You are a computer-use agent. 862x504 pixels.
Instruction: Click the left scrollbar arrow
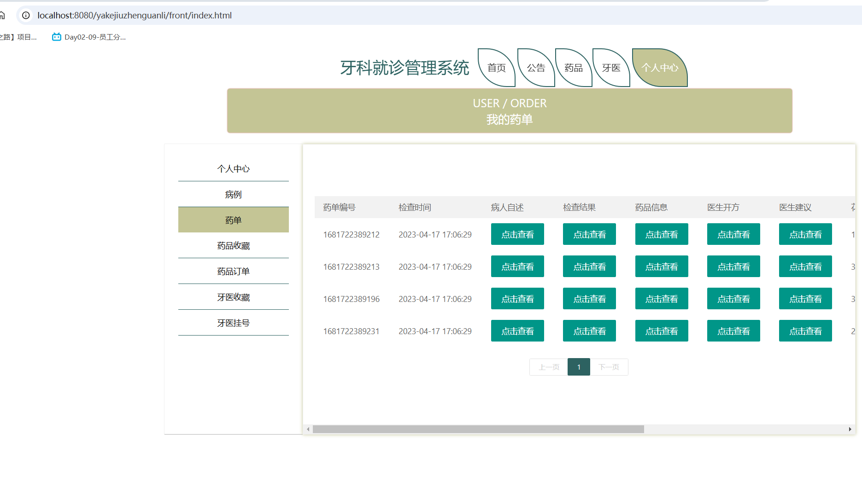click(308, 429)
